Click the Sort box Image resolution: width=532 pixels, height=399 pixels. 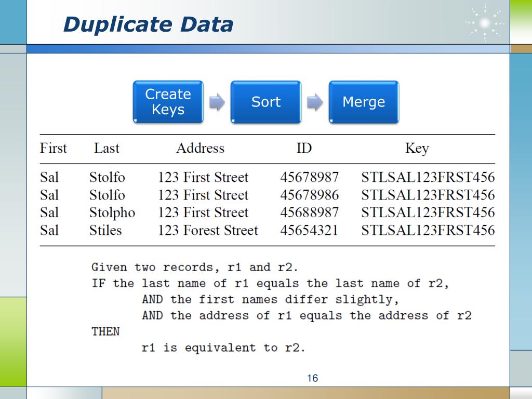266,102
